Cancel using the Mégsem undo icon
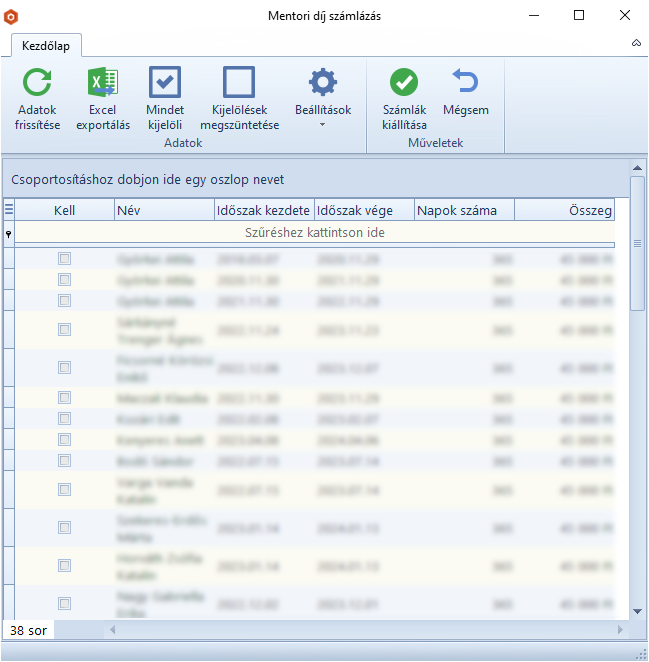Screen dimensions: 649x662 (465, 82)
